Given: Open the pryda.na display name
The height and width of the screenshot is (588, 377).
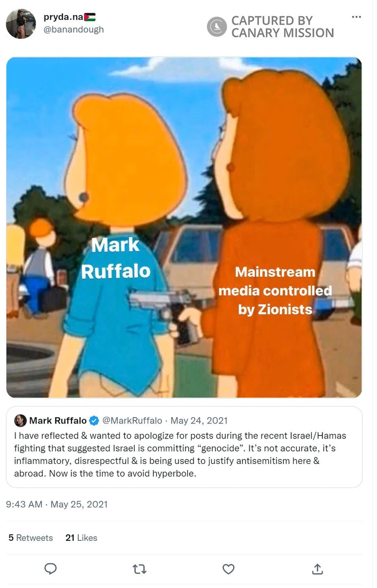Looking at the screenshot, I should click(64, 17).
